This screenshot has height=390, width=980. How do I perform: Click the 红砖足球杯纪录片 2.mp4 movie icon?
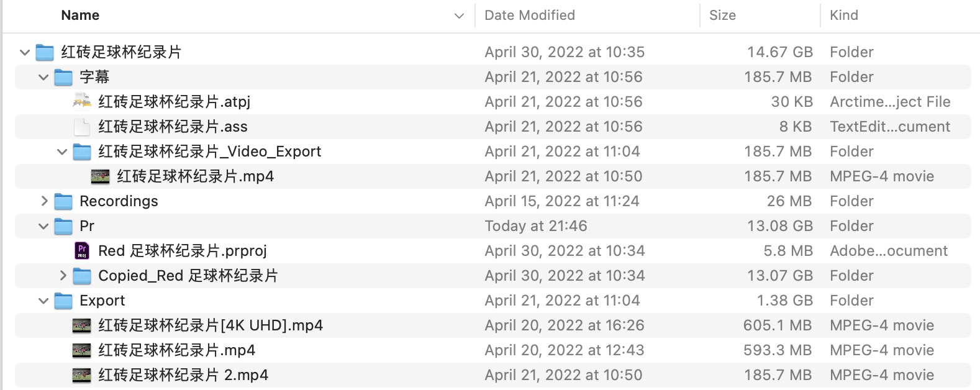(82, 375)
